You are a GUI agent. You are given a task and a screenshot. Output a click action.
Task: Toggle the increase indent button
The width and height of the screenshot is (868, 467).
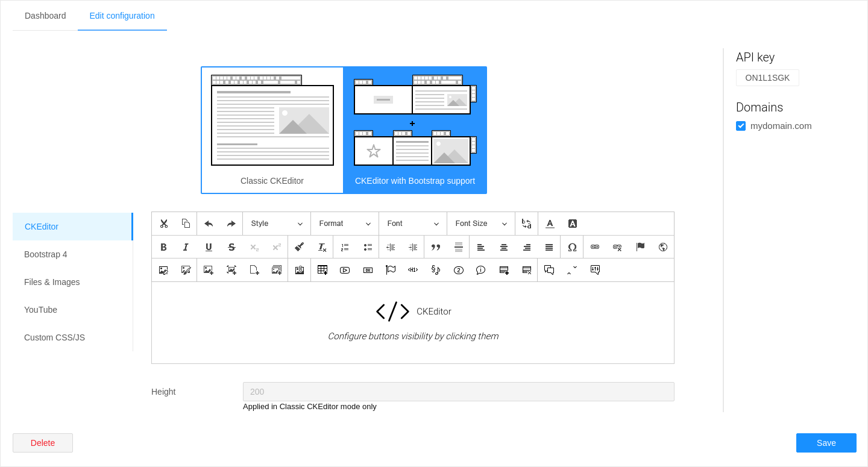(x=413, y=247)
